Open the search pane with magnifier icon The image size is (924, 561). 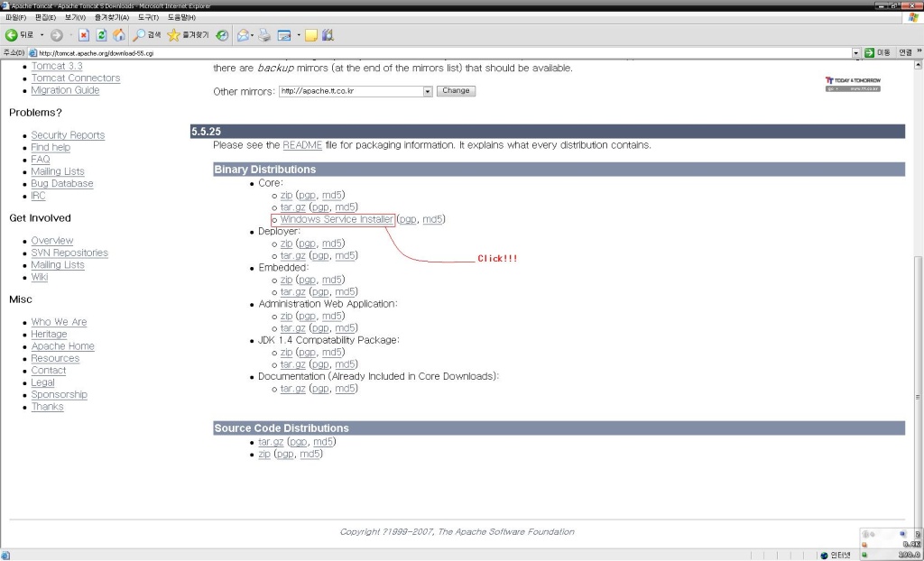(138, 35)
